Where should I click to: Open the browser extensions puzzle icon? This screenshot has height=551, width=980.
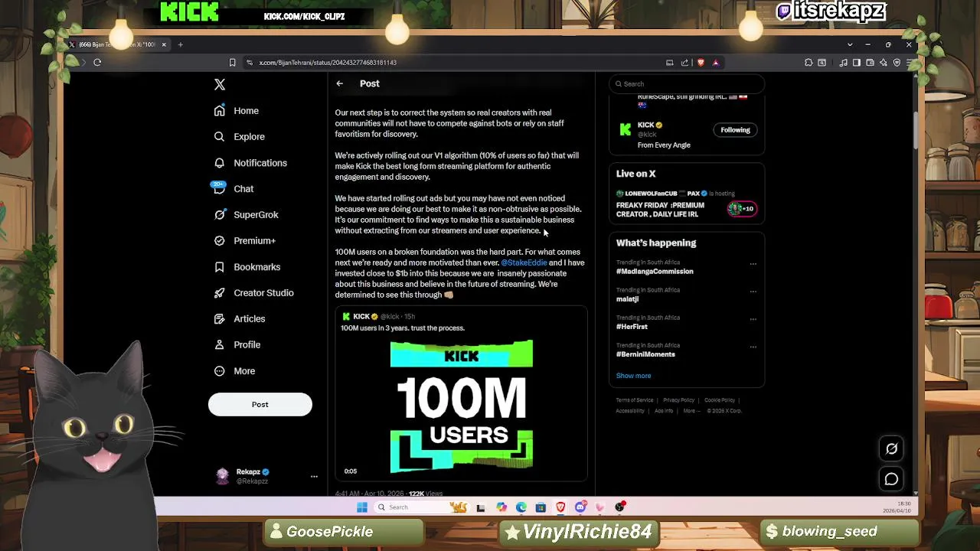pos(808,63)
